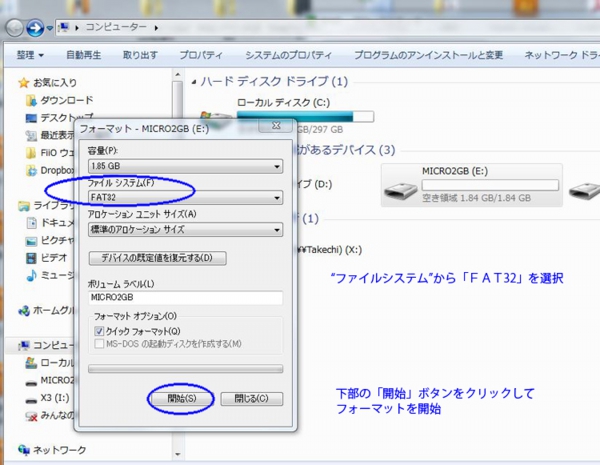
Task: Click the お気に入り star icon in sidebar
Action: pos(23,82)
